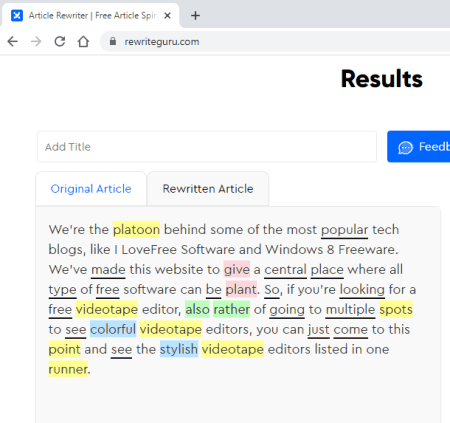Click the Article Rewriter tab favicon
The image size is (450, 423).
click(17, 15)
